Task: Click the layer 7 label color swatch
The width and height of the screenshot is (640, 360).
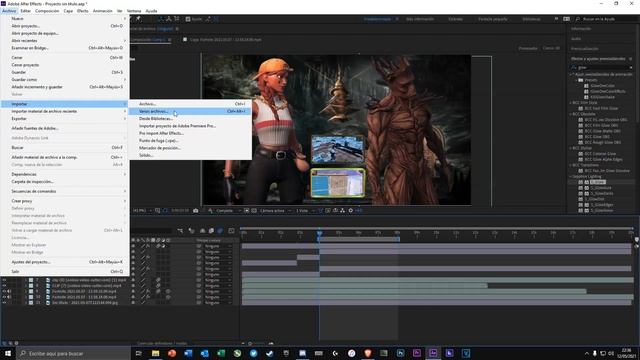Action: (x=31, y=280)
